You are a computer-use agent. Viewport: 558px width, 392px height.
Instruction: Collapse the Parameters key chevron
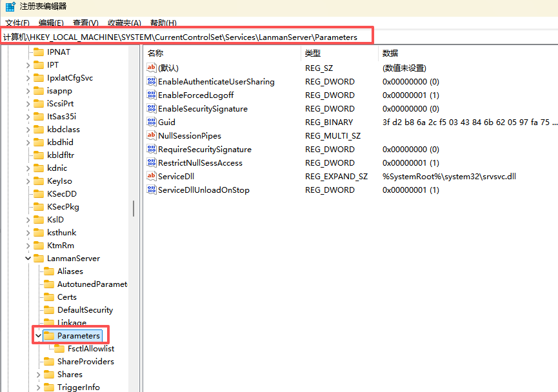point(38,336)
